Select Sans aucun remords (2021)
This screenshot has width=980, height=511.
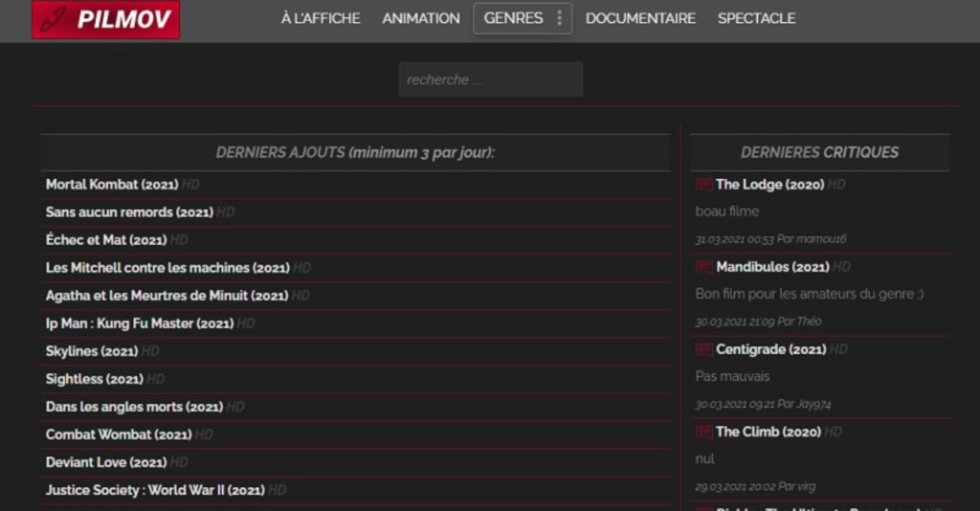[x=128, y=212]
